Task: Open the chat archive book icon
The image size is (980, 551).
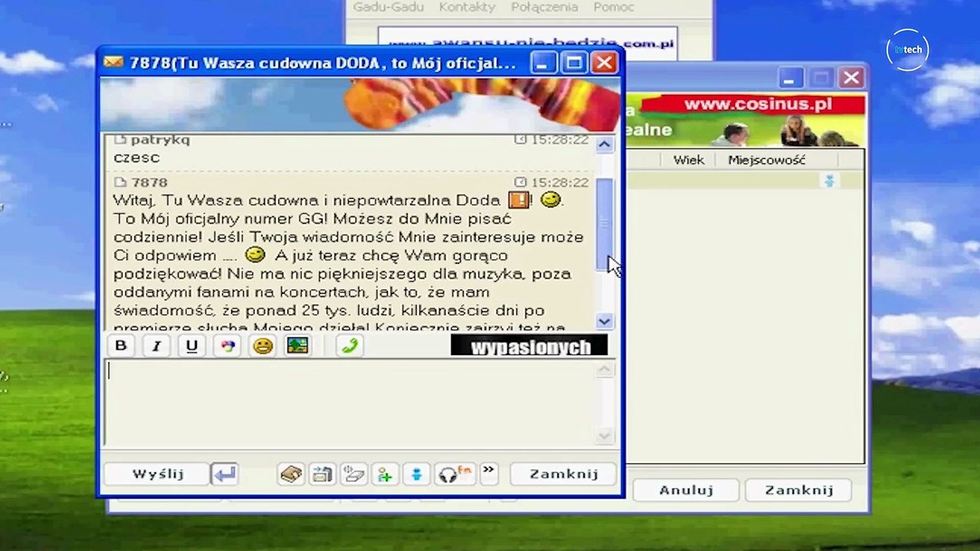Action: tap(291, 474)
